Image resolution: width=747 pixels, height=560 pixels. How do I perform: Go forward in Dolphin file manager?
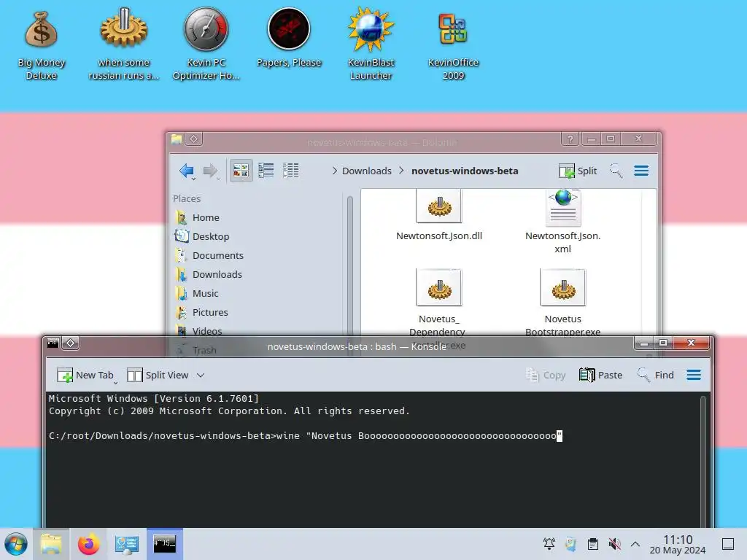[210, 171]
